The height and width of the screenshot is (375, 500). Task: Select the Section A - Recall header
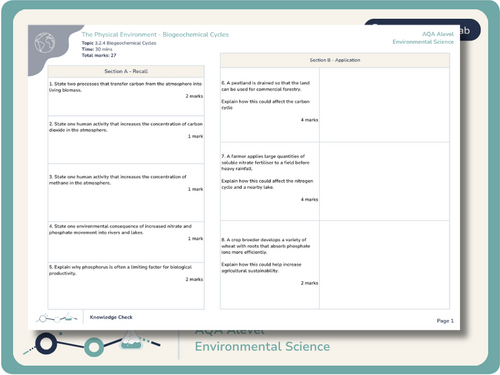[126, 71]
